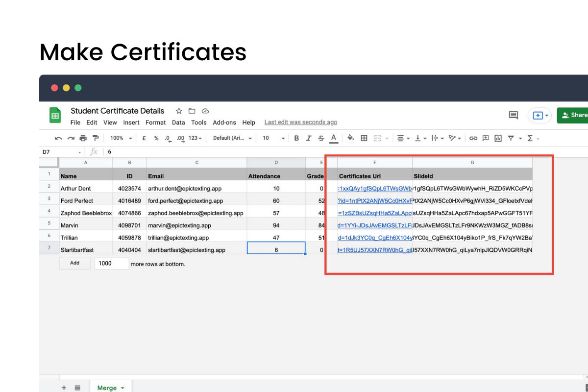
Task: Insert a comment using the toolbar icon
Action: pos(485,138)
